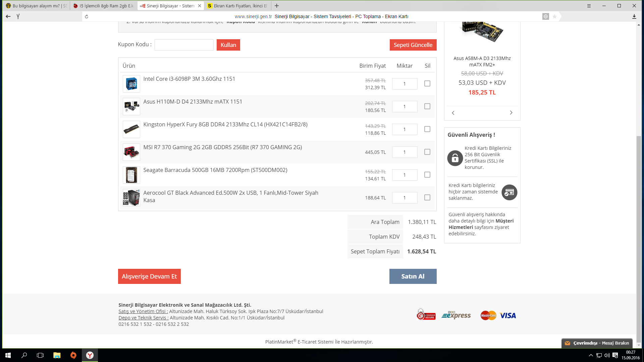Open Asus A58M-A D3 sidebar product link
Image resolution: width=644 pixels, height=362 pixels.
coord(482,61)
